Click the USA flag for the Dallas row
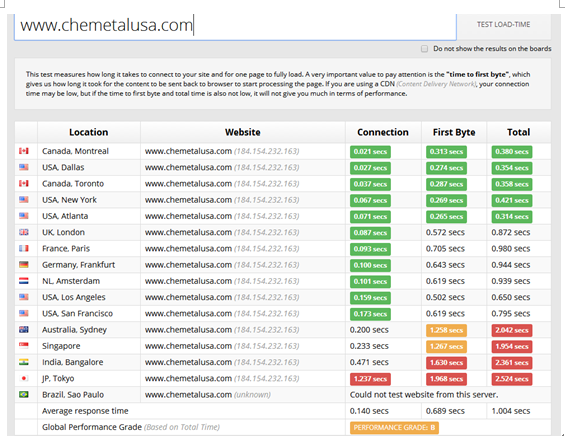The height and width of the screenshot is (436, 565). point(24,167)
